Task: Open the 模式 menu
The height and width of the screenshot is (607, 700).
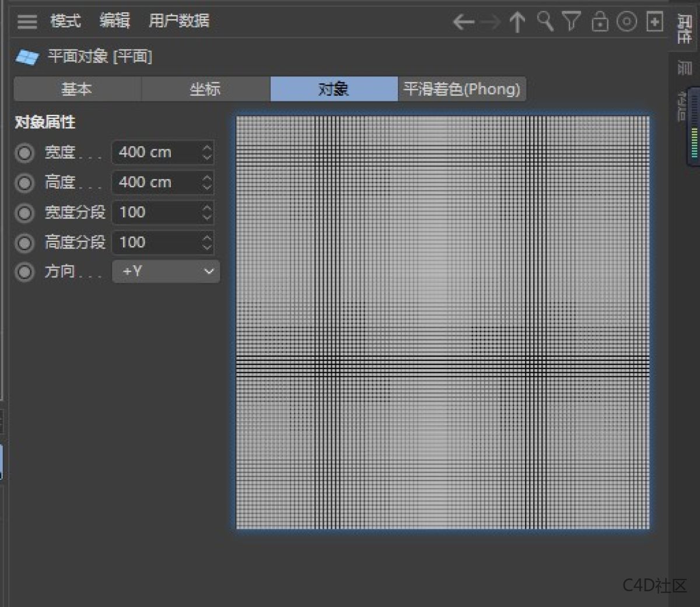Action: click(66, 21)
